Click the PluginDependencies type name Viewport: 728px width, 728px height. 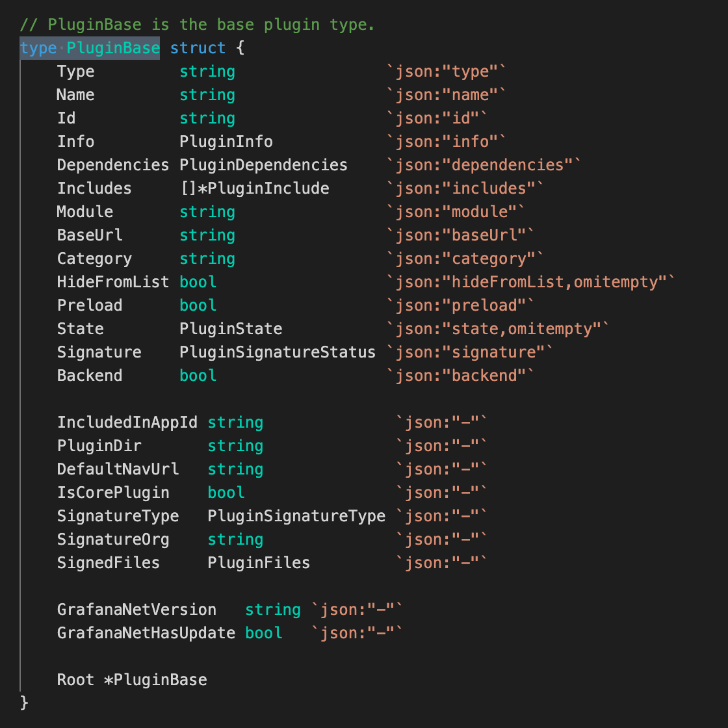pos(263,165)
